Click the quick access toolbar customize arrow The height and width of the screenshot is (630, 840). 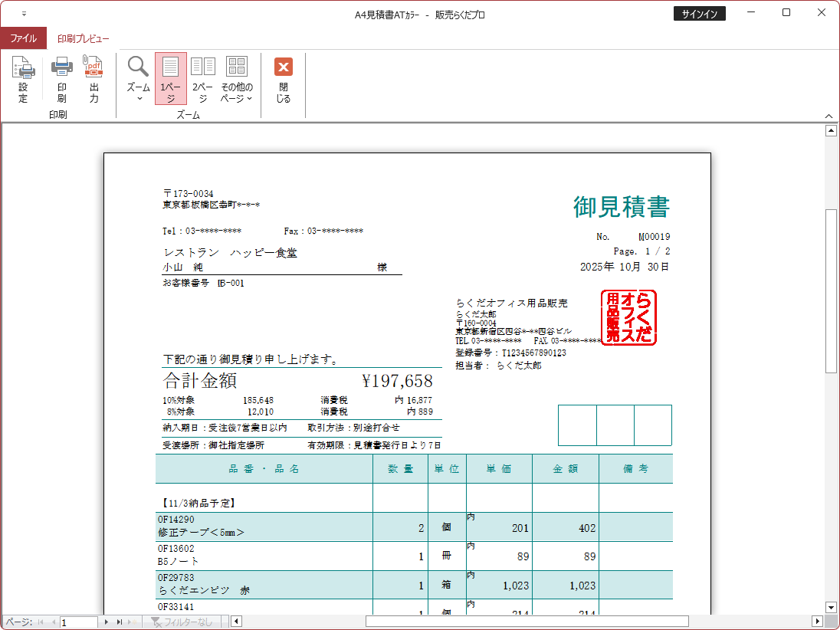[x=24, y=14]
